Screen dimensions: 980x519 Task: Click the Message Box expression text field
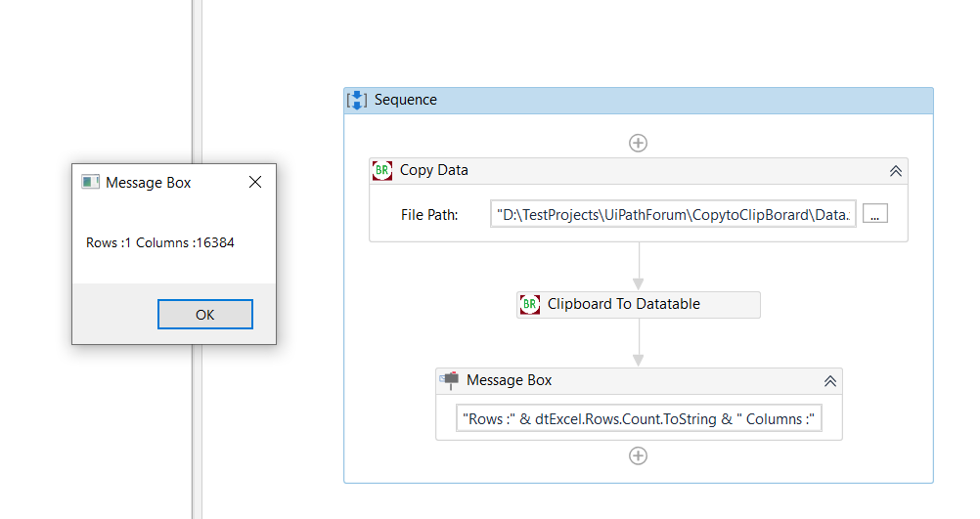(x=639, y=418)
